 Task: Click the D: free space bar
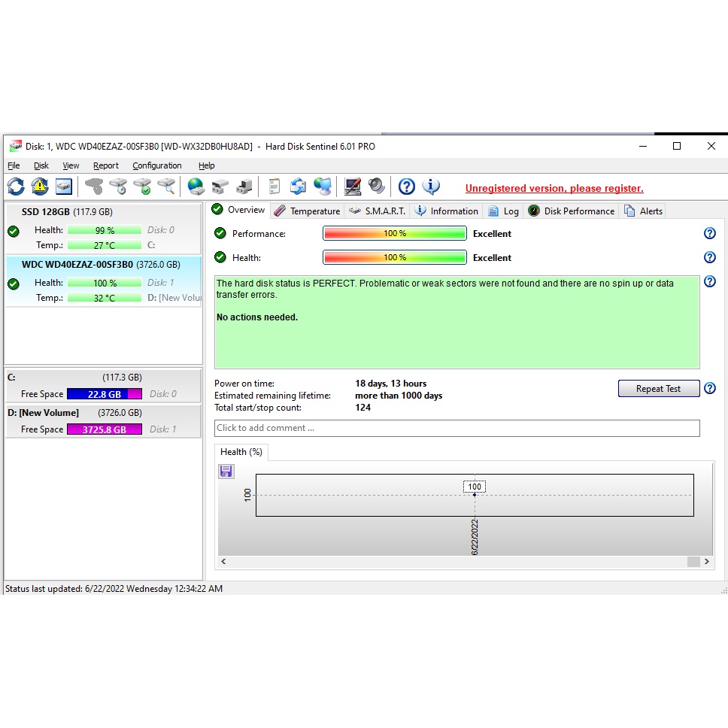pos(104,429)
